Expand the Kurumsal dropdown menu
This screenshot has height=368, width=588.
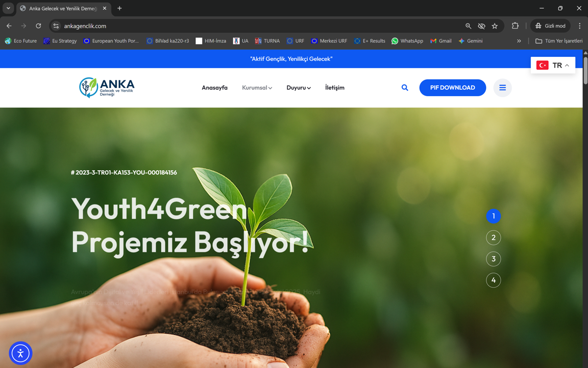click(x=257, y=88)
